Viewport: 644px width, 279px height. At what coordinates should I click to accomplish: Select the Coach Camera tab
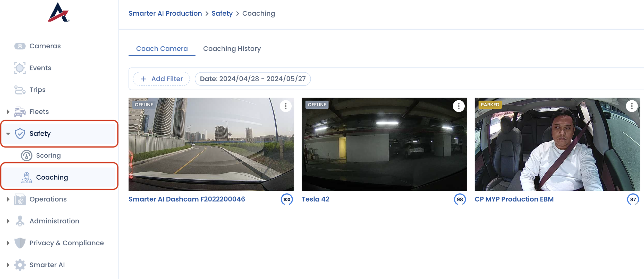pos(162,49)
